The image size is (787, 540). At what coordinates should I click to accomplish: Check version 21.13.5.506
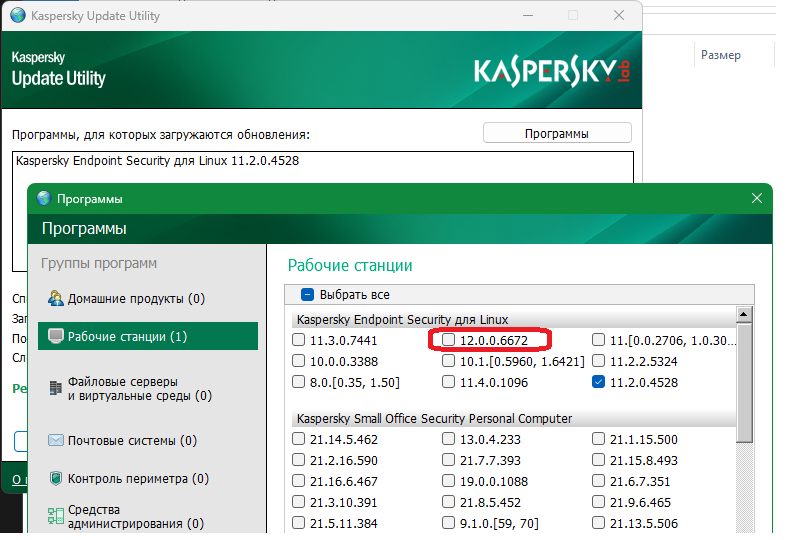pyautogui.click(x=598, y=523)
